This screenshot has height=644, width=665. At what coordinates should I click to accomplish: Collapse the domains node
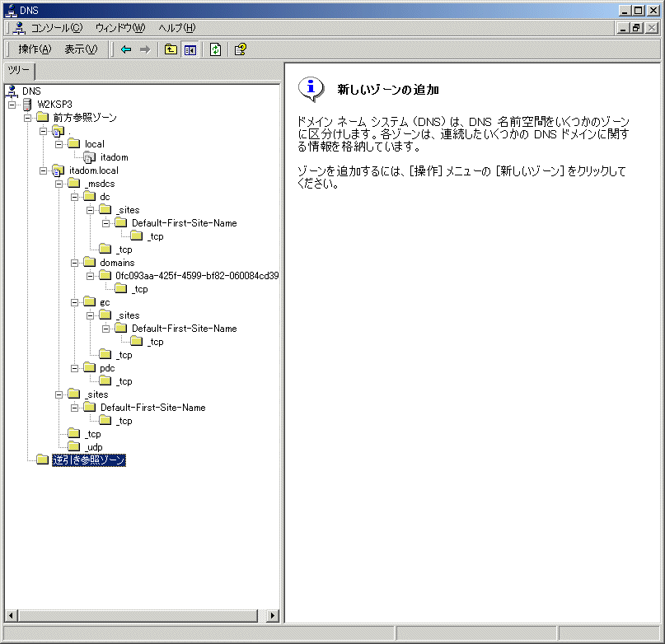(x=75, y=263)
